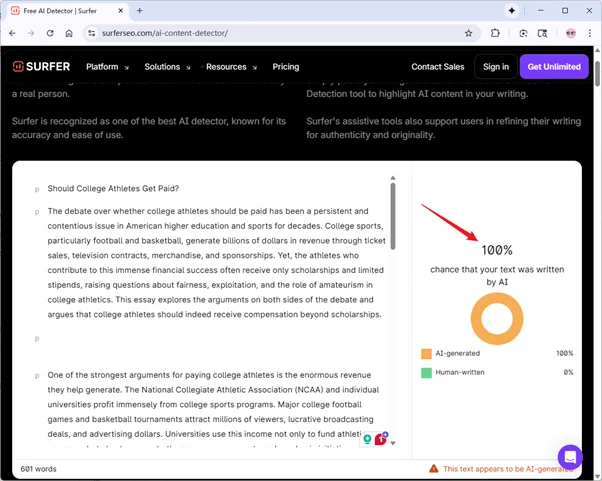
Task: Click the Get Unlimited button
Action: (554, 67)
